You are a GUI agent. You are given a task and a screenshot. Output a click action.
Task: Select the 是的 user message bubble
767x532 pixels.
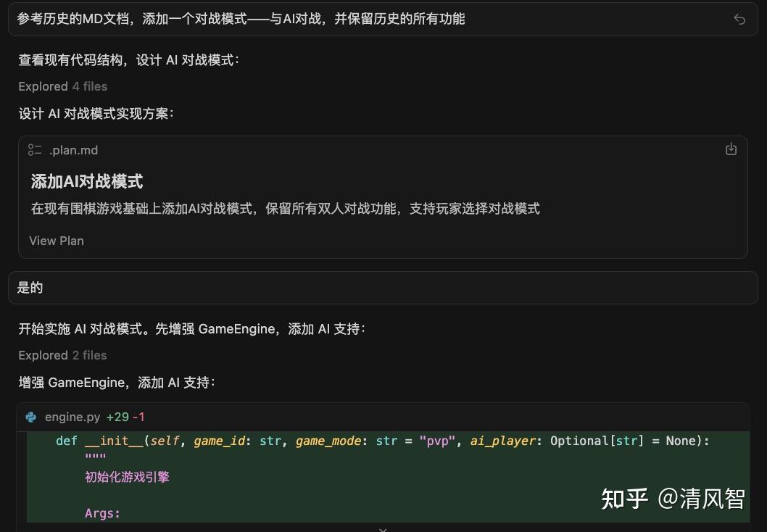[30, 287]
